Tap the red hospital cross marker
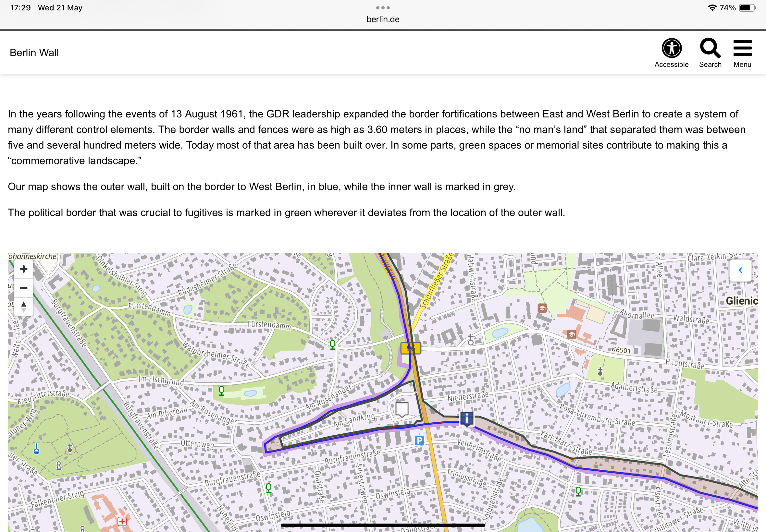Image resolution: width=766 pixels, height=532 pixels. (x=122, y=521)
